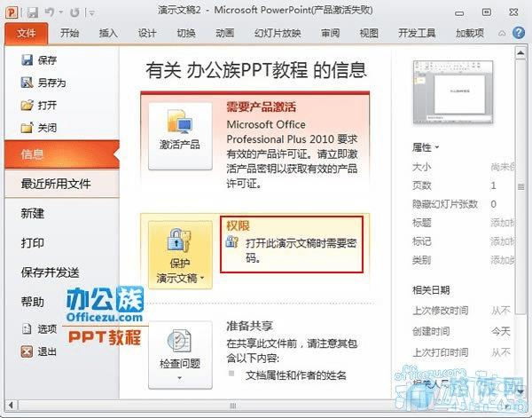This screenshot has width=532, height=418.
Task: Open the 文件 (File) tab
Action: pyautogui.click(x=27, y=33)
